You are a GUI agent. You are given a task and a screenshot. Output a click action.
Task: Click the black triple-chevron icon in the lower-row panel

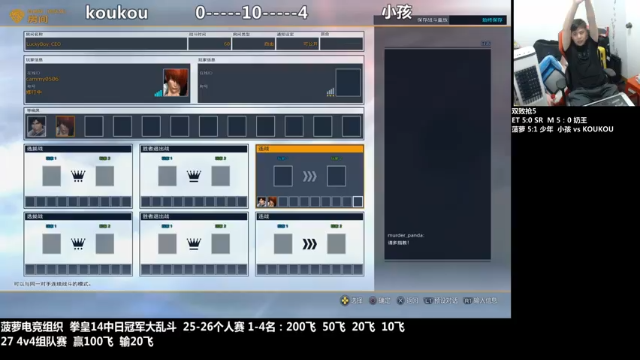coord(309,244)
